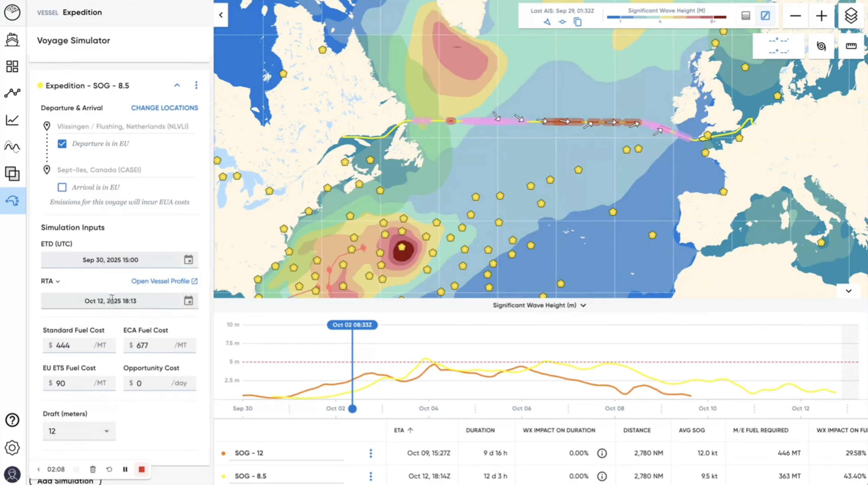Click the copy icon under Last AIS
Image resolution: width=868 pixels, height=485 pixels.
coord(578,22)
